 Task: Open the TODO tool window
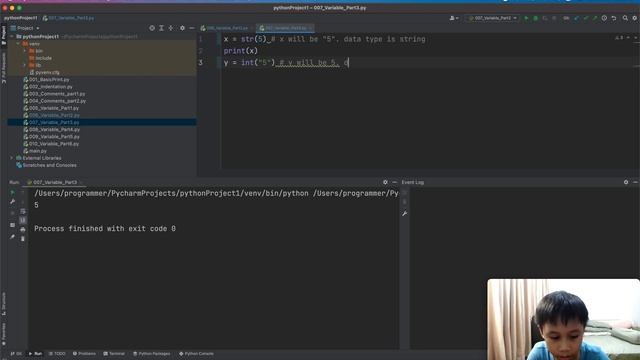(x=57, y=353)
